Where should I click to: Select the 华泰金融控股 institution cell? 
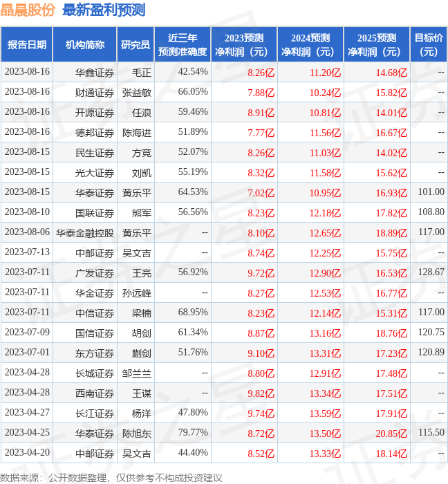85,233
